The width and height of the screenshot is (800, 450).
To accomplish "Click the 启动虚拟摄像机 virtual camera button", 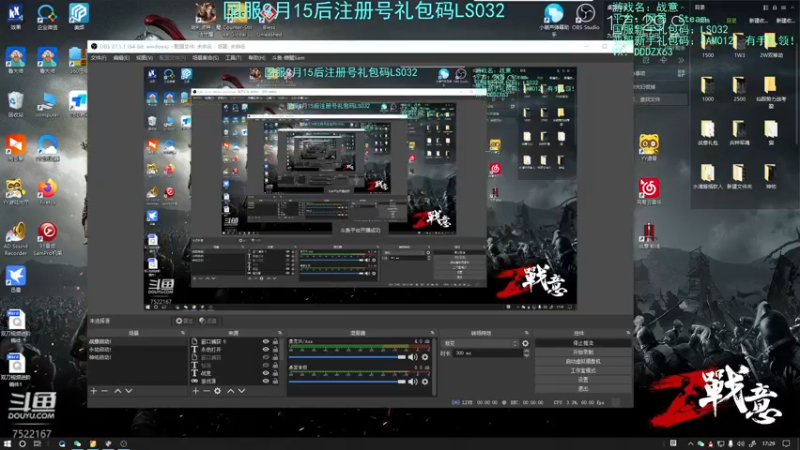I will 583,361.
